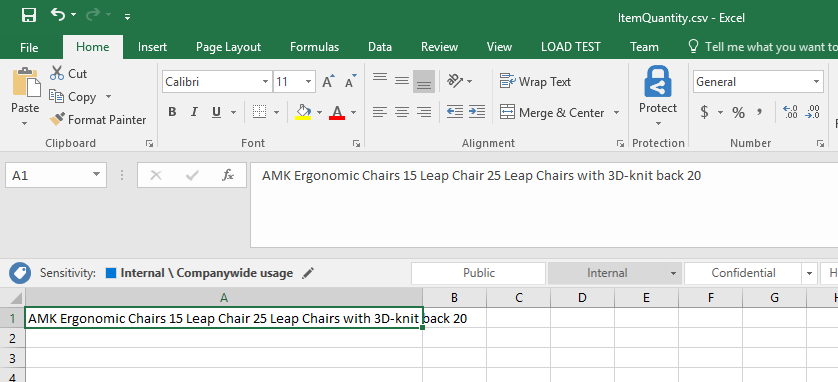Click the Decrease Indent icon
Viewport: 838px width, 382px height.
pos(455,112)
